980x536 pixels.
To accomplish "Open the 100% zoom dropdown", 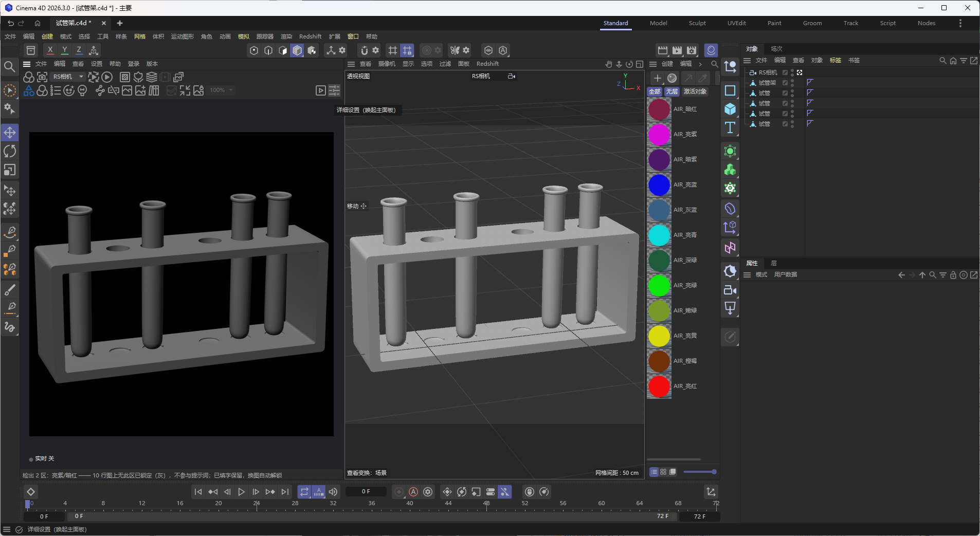I will point(222,90).
